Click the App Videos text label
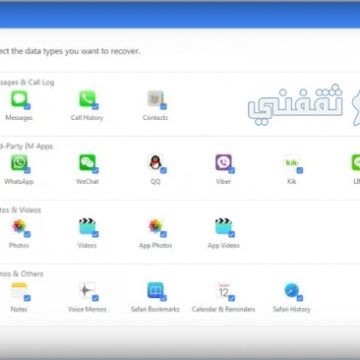This screenshot has height=360, width=360. [224, 245]
